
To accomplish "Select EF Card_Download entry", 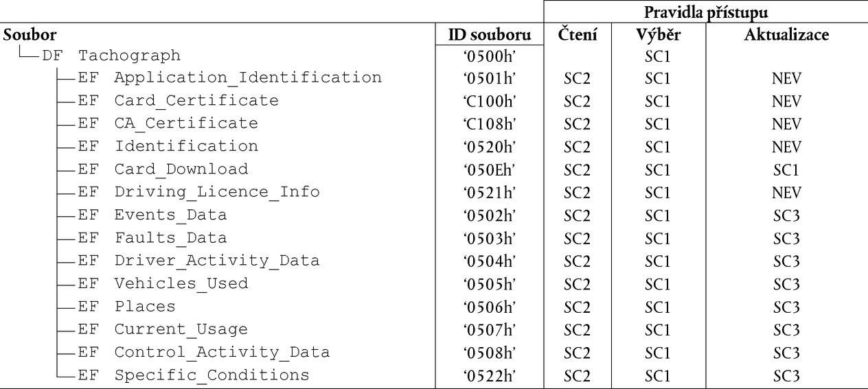I will pyautogui.click(x=163, y=169).
